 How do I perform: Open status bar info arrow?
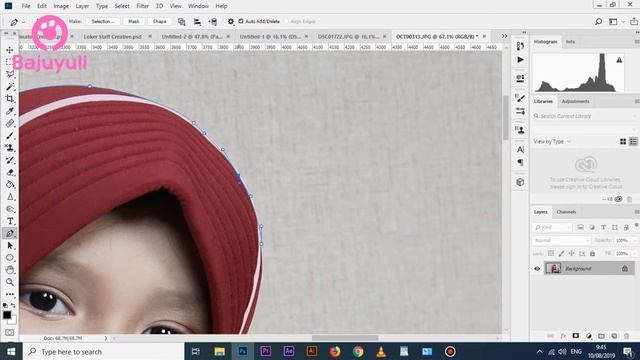click(x=106, y=338)
